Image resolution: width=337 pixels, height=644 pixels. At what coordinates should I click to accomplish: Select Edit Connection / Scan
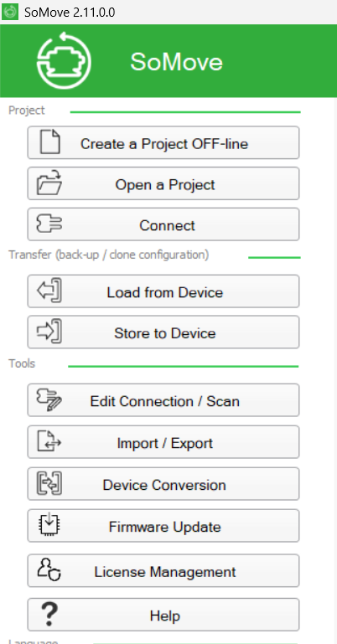point(163,400)
